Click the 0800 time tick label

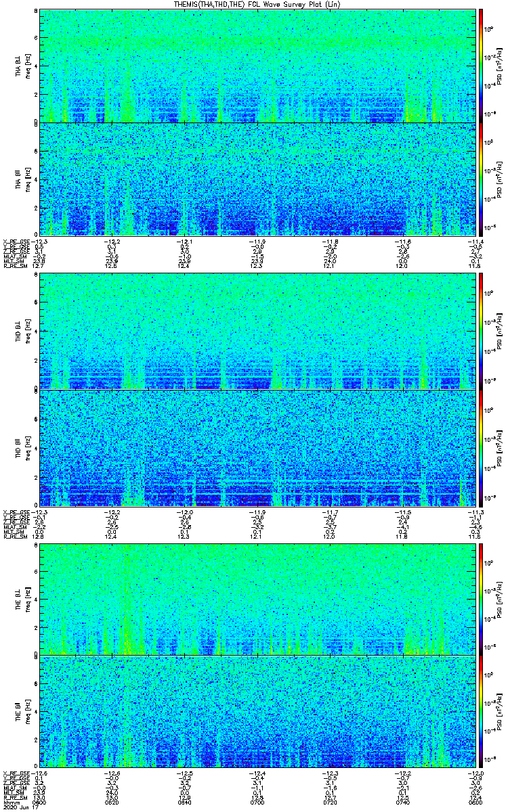475,803
